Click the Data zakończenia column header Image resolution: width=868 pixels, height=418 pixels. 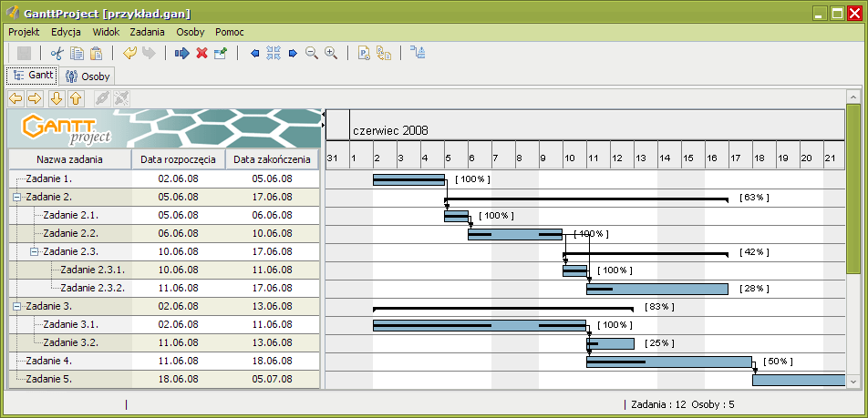tap(273, 159)
